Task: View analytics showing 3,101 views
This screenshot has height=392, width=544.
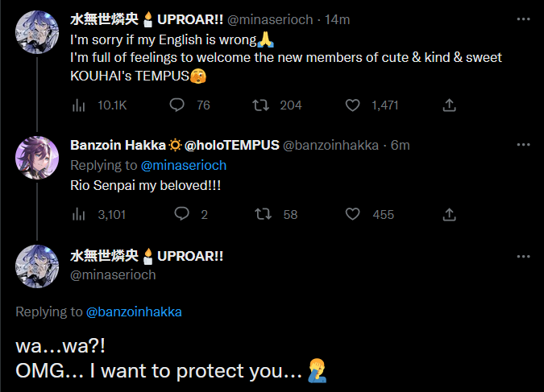Action: 79,214
